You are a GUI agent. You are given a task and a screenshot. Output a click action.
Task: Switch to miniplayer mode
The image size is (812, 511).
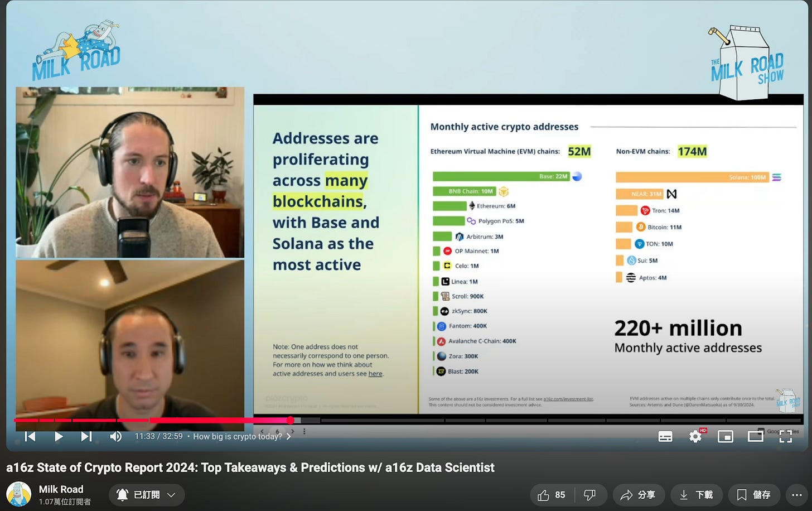(726, 437)
